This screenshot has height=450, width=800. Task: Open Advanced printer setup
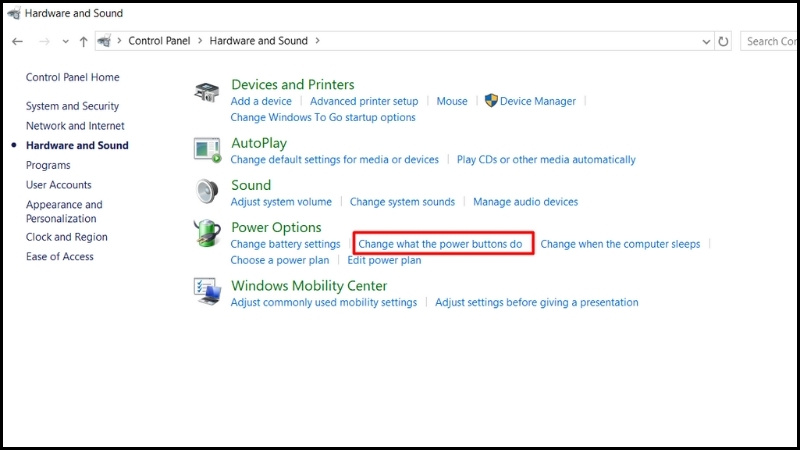(364, 101)
